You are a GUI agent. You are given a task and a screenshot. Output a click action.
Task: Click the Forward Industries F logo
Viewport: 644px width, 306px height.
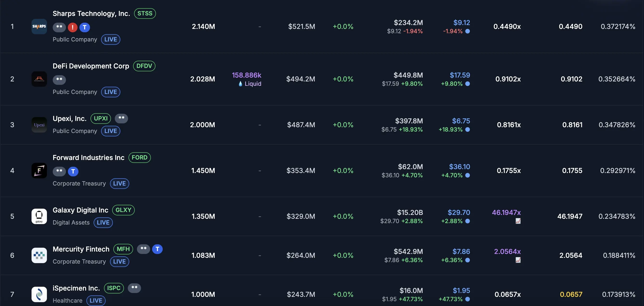(x=39, y=171)
